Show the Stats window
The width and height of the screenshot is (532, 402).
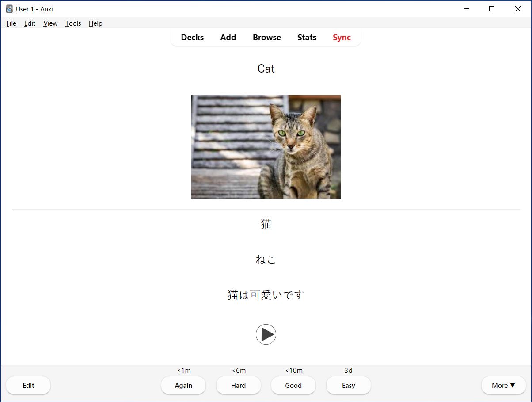307,38
